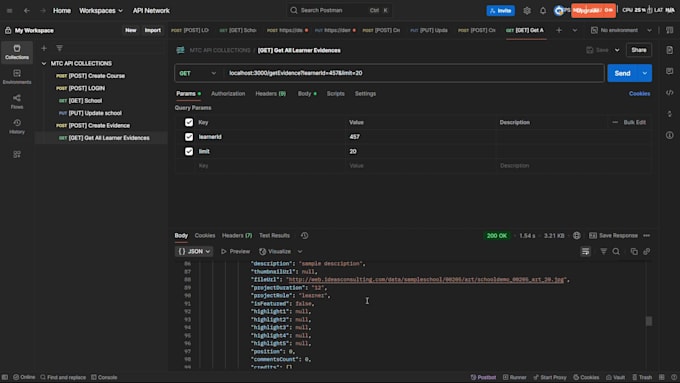This screenshot has width=680, height=383.
Task: Switch to the Settings tab
Action: 365,94
